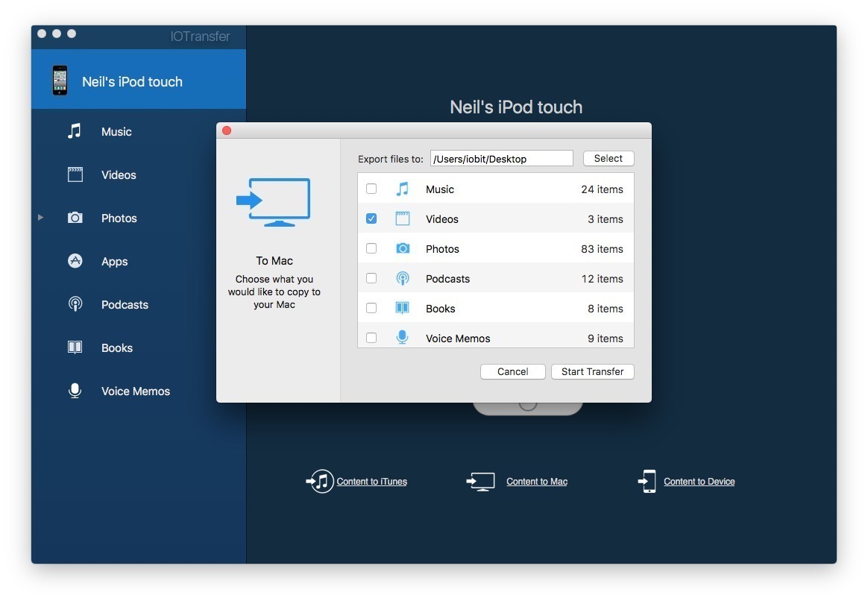This screenshot has width=868, height=601.
Task: Click the Voice Memos microphone icon in sidebar
Action: (x=75, y=391)
